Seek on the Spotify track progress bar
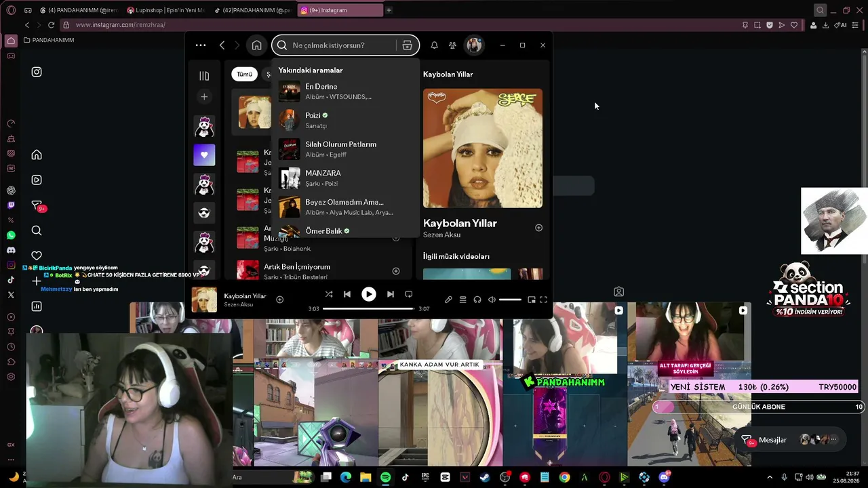868x488 pixels. point(368,309)
